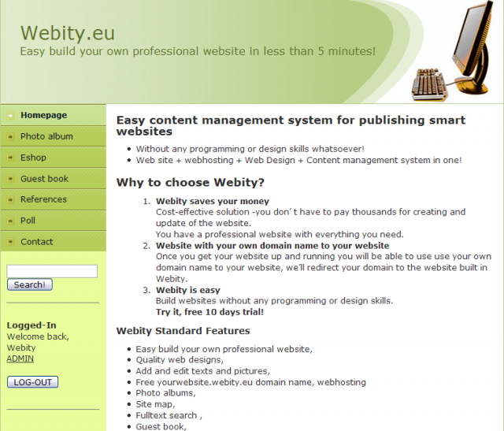
Task: Open the References page
Action: point(53,199)
